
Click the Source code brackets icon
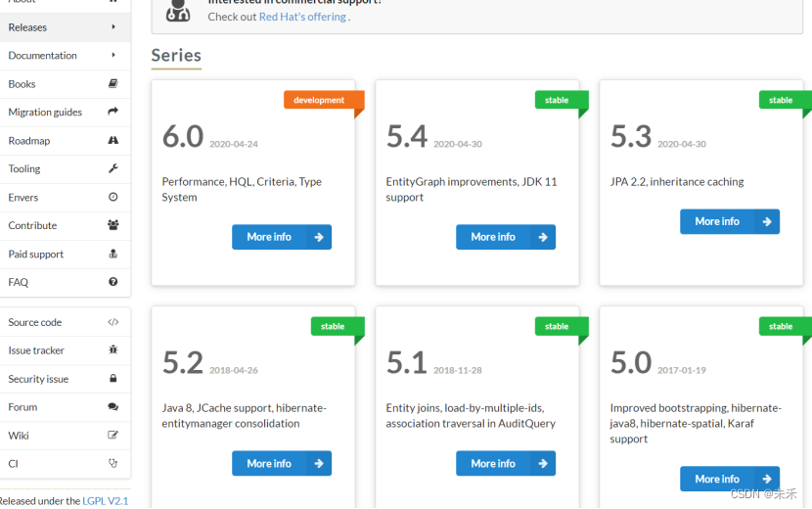coord(113,322)
